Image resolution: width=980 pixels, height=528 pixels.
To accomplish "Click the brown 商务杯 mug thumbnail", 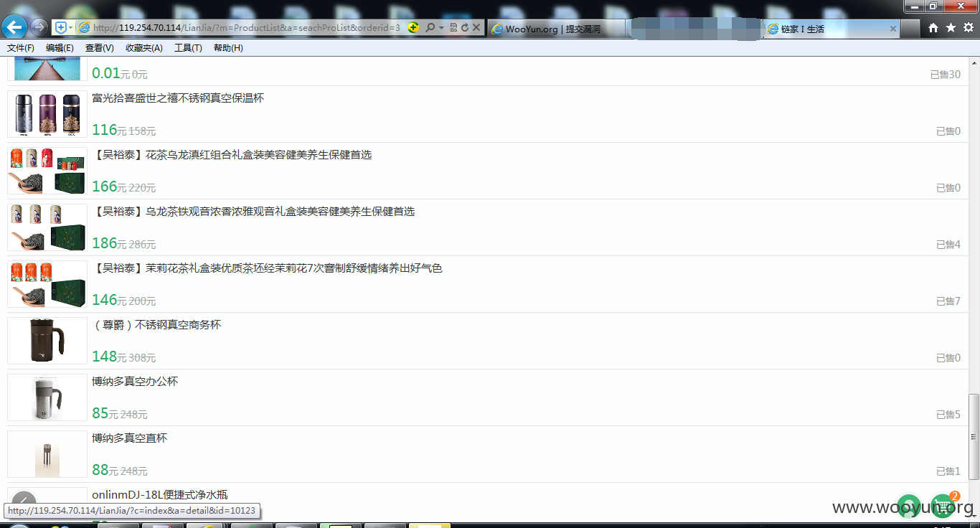I will pyautogui.click(x=47, y=341).
